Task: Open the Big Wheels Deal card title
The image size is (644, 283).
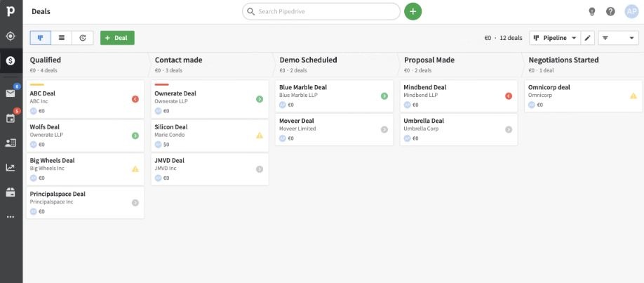Action: coord(52,160)
